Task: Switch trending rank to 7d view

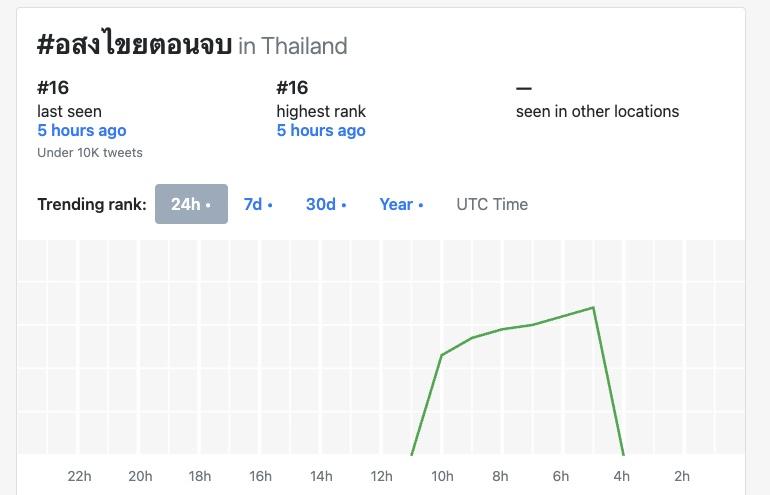Action: coord(258,204)
